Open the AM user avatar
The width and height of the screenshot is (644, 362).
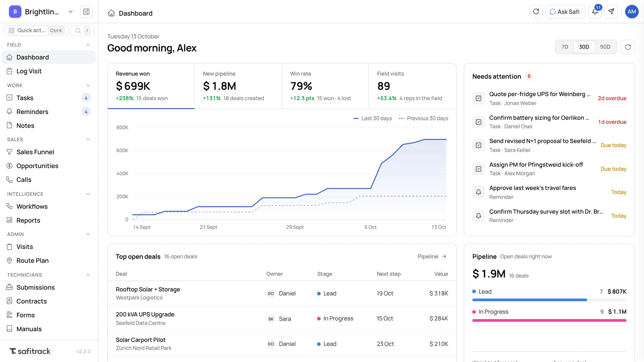click(x=632, y=12)
